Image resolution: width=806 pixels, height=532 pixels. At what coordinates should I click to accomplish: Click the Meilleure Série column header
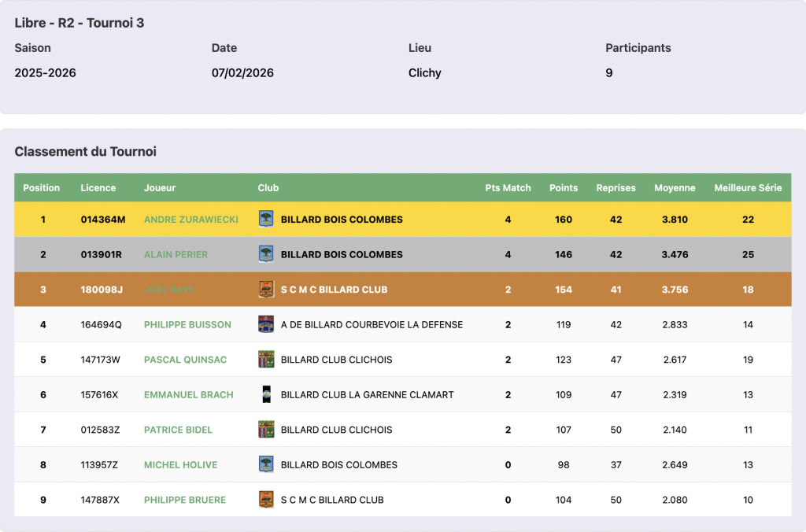[x=748, y=188]
